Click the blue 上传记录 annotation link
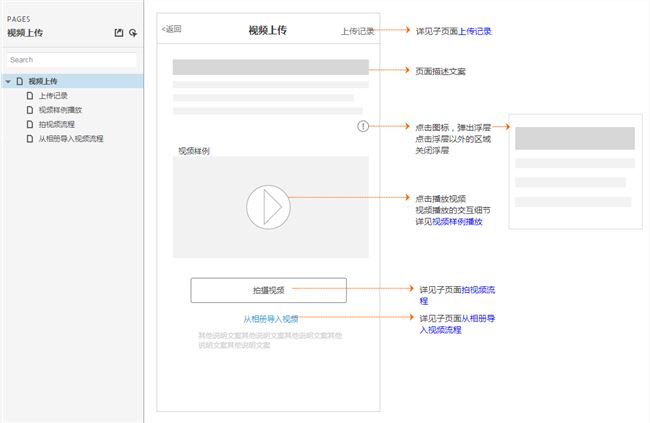 [475, 31]
